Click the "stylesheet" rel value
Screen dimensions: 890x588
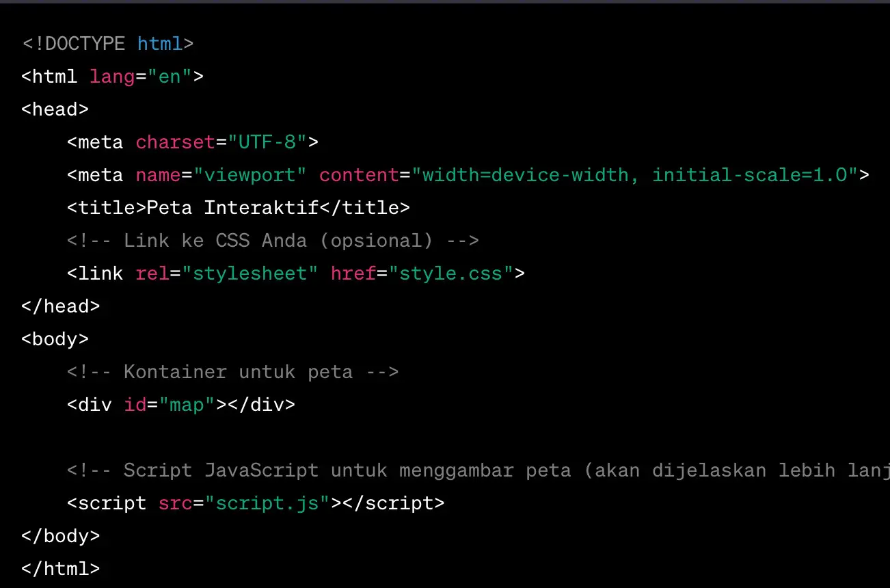250,273
